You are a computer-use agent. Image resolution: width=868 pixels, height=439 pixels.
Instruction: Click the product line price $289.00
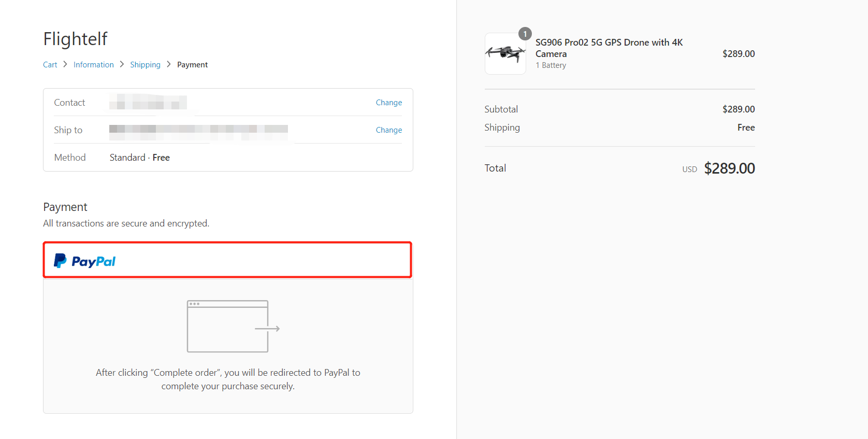739,54
